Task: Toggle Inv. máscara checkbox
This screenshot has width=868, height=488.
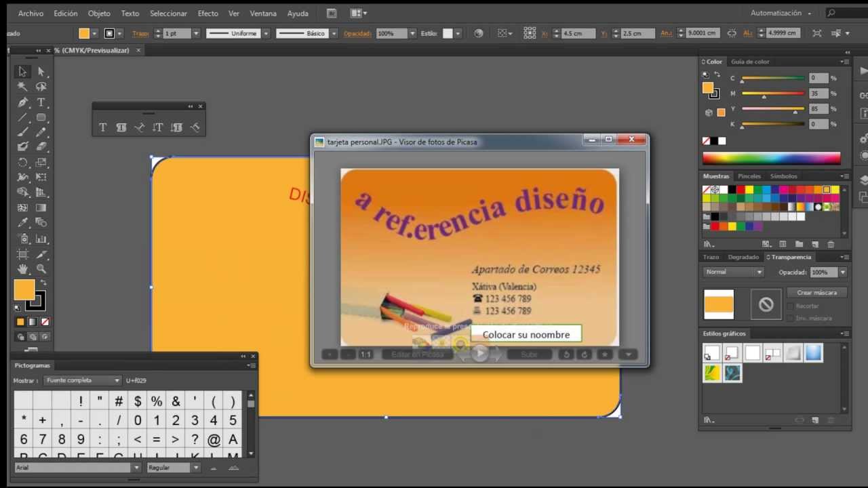Action: (x=791, y=318)
